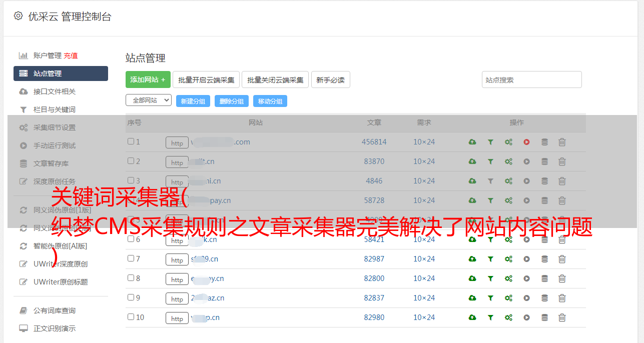Viewport: 644px width, 343px height.
Task: Click the play icon for the 82837-article site
Action: pos(526,298)
